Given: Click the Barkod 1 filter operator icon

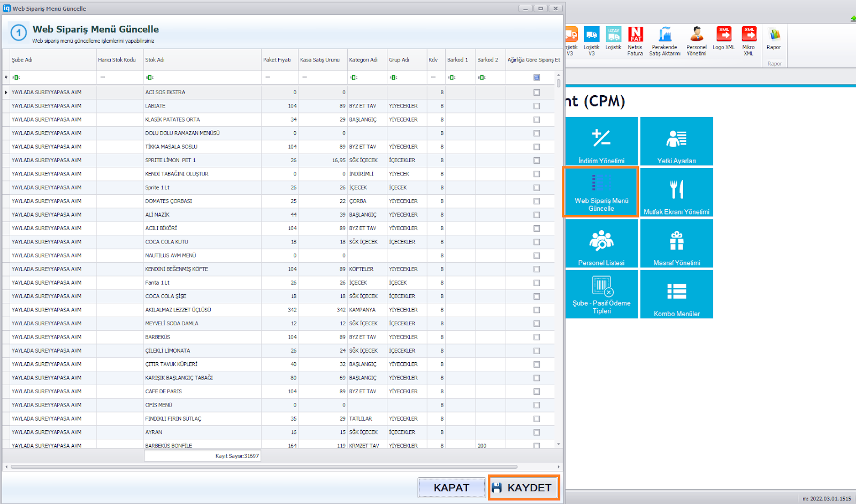Looking at the screenshot, I should click(452, 78).
